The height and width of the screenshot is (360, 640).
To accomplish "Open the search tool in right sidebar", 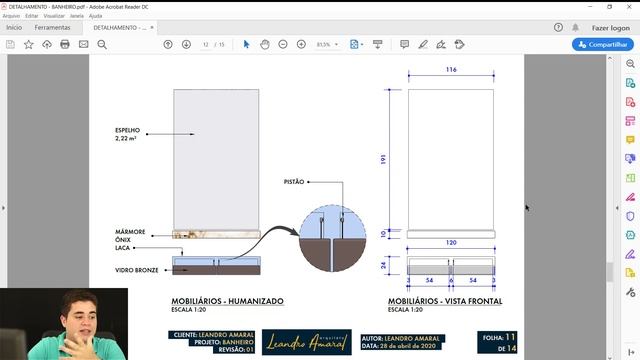I will (x=630, y=64).
